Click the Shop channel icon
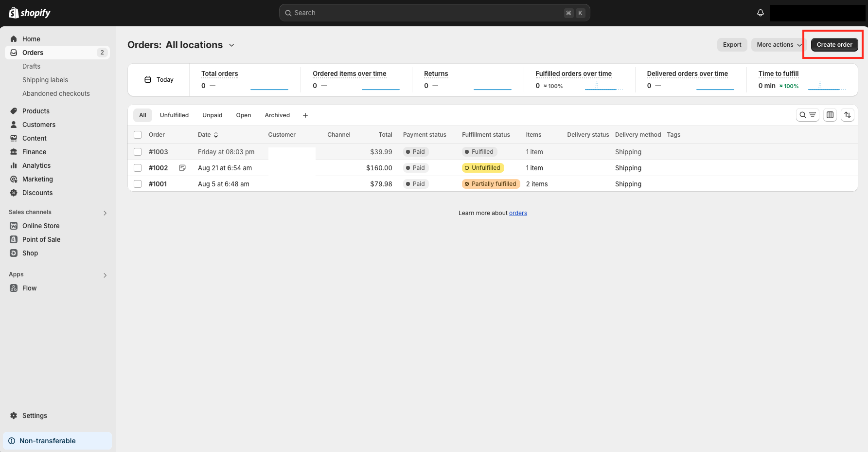868x452 pixels. tap(14, 253)
